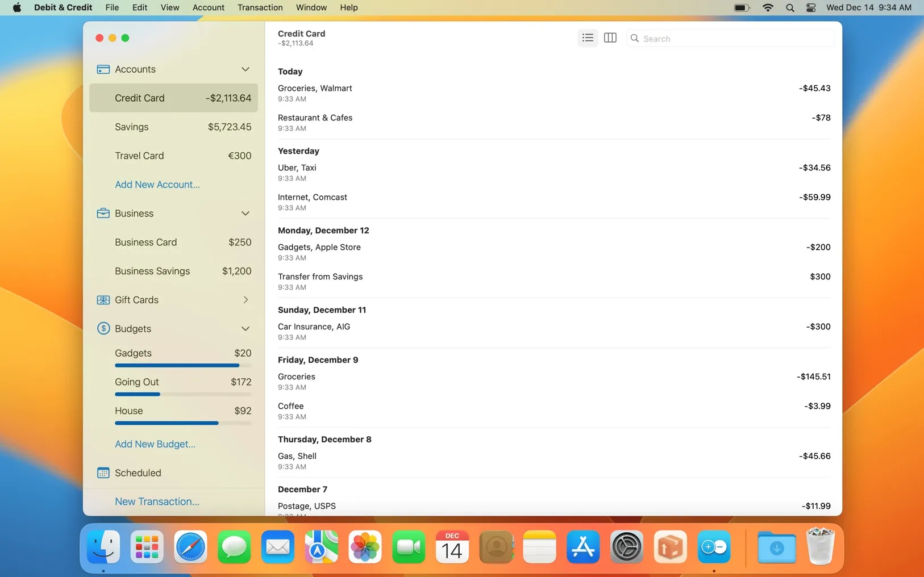Image resolution: width=924 pixels, height=577 pixels.
Task: Open the Transaction menu
Action: point(259,7)
